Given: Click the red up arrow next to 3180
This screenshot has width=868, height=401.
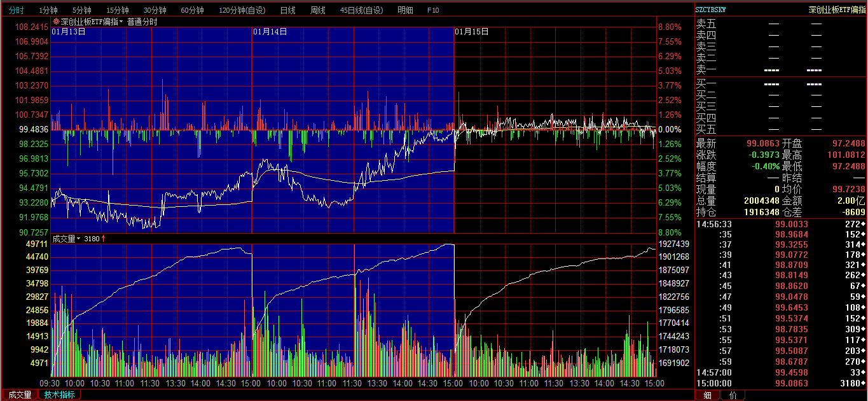Looking at the screenshot, I should pos(104,239).
